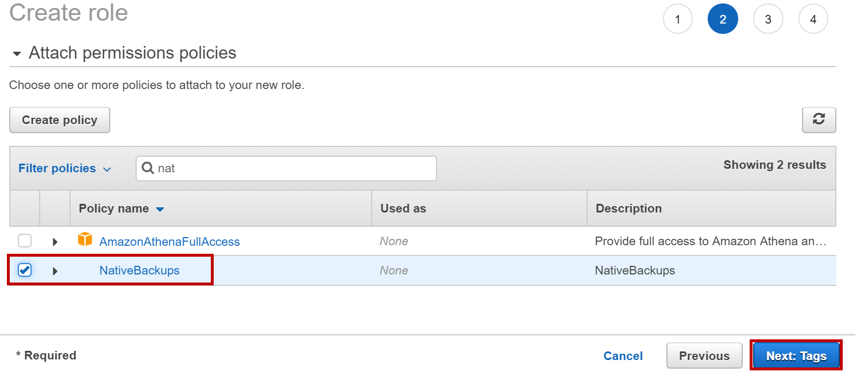
Task: Expand the AmazonAthenaFullAccess policy row
Action: click(55, 242)
